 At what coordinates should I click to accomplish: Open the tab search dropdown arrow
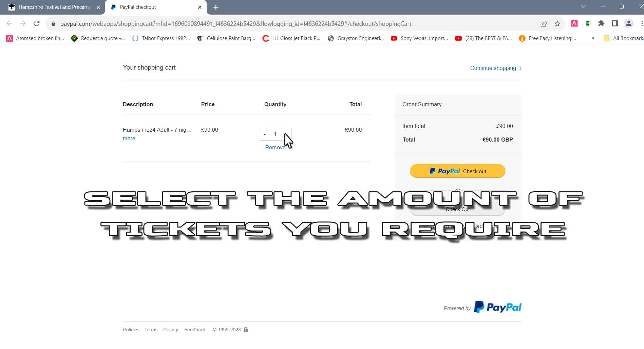[583, 6]
